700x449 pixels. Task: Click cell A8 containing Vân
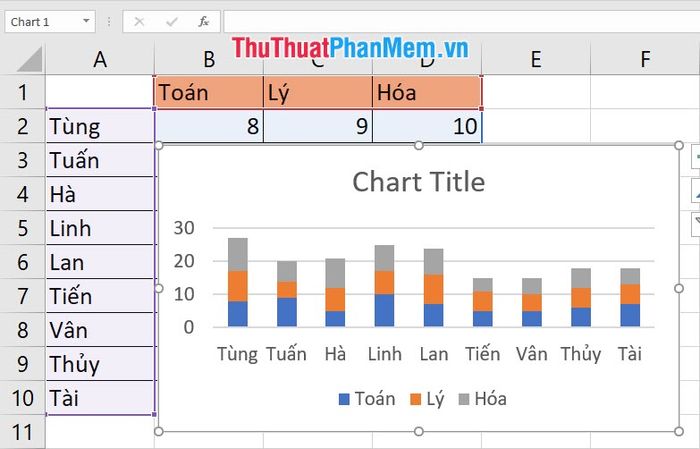pyautogui.click(x=100, y=330)
